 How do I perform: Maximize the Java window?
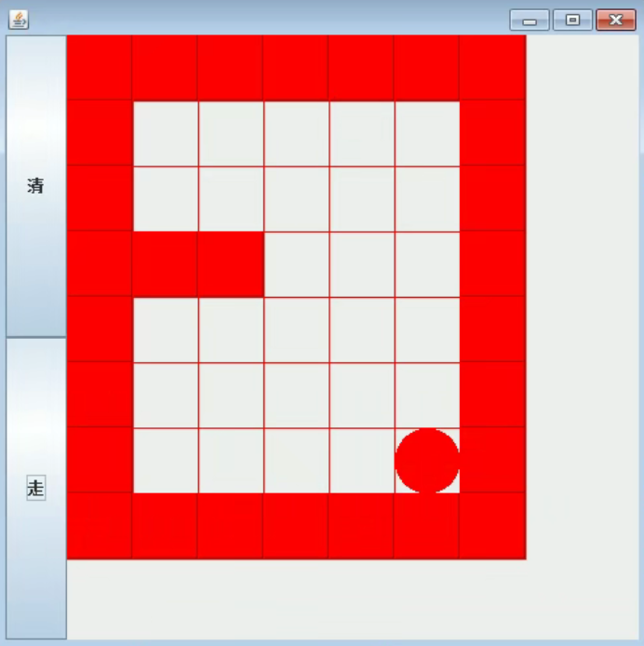[x=572, y=20]
